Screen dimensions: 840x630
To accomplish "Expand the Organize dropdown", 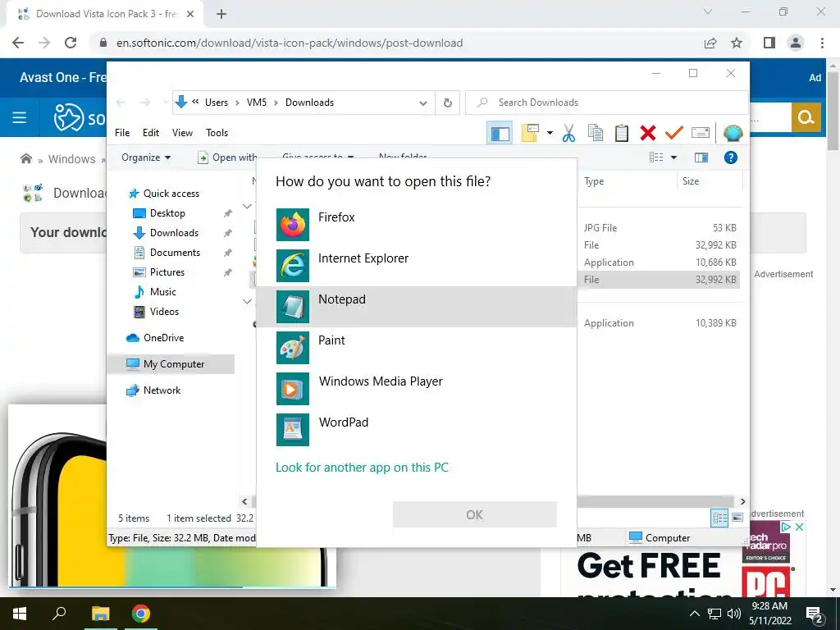I will point(146,157).
